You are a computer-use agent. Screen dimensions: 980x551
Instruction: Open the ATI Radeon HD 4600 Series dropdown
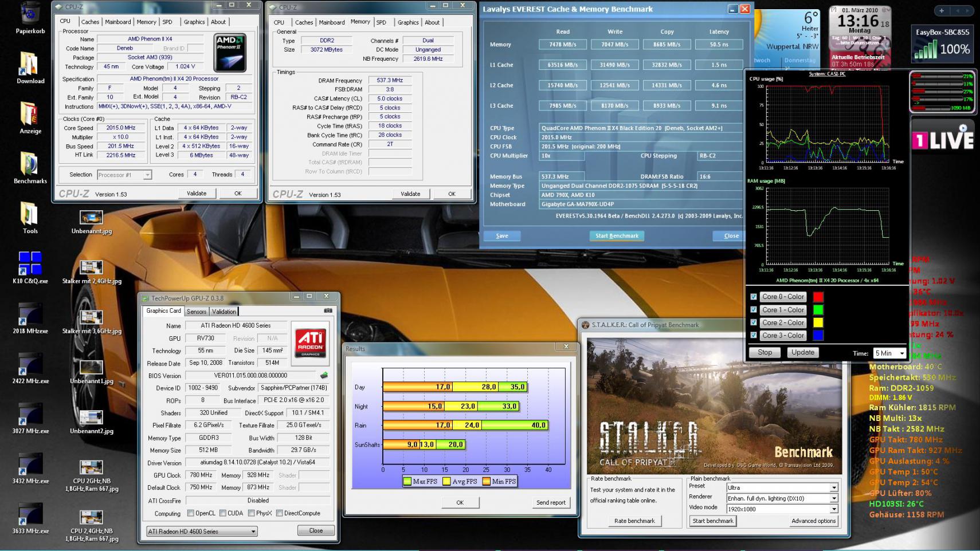click(x=202, y=532)
